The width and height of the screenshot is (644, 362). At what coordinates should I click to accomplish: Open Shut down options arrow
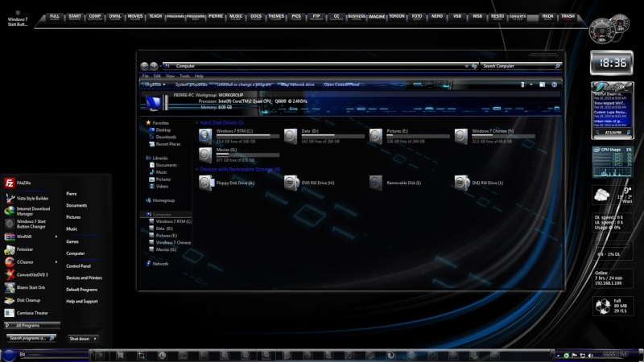95,339
